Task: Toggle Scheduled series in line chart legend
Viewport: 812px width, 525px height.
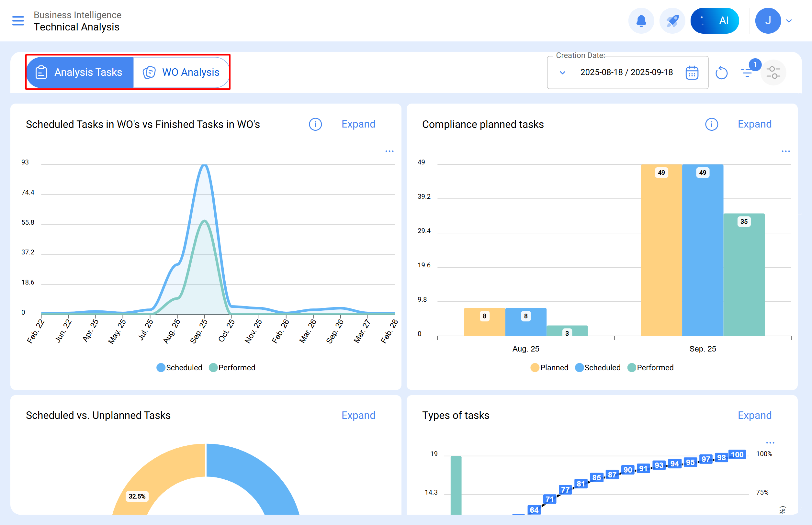Action: (x=179, y=367)
